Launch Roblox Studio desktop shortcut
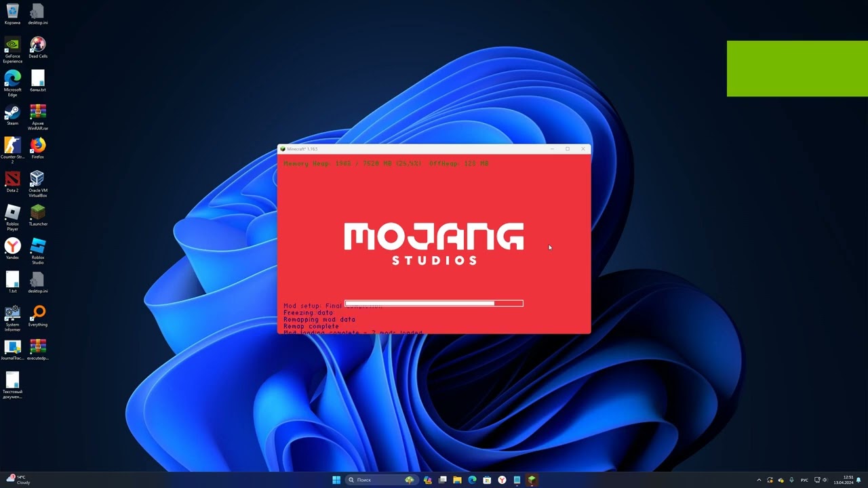The height and width of the screenshot is (488, 868). click(x=38, y=251)
